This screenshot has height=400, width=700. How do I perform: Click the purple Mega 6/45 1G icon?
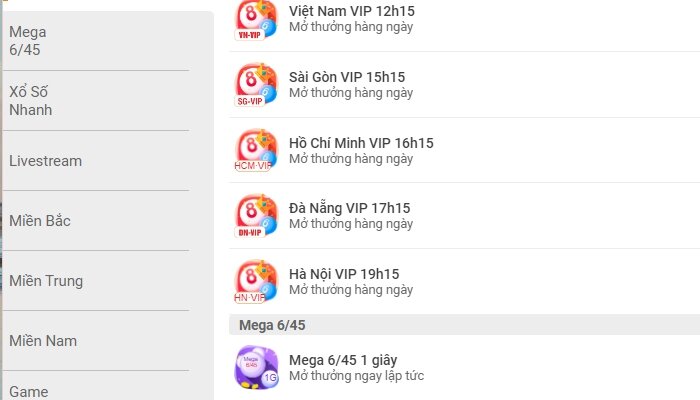[256, 367]
